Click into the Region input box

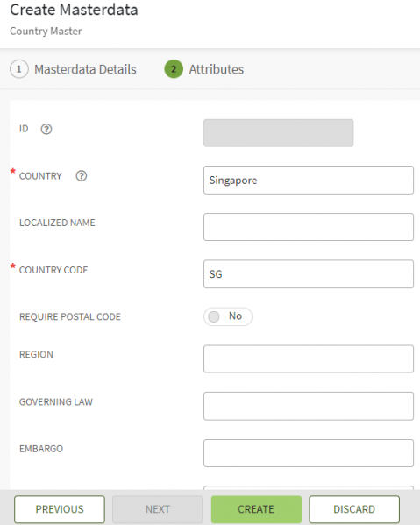[x=309, y=359]
